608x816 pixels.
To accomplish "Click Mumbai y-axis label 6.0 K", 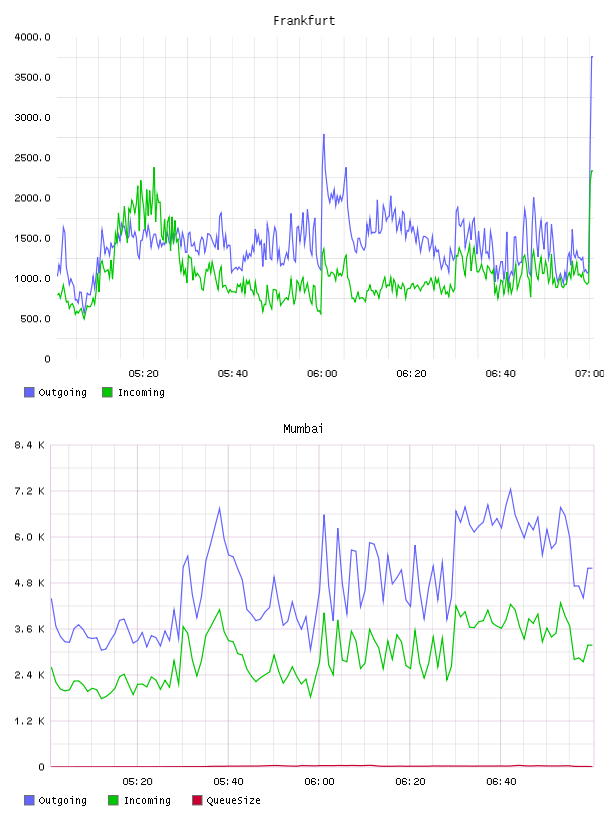I will pyautogui.click(x=29, y=537).
